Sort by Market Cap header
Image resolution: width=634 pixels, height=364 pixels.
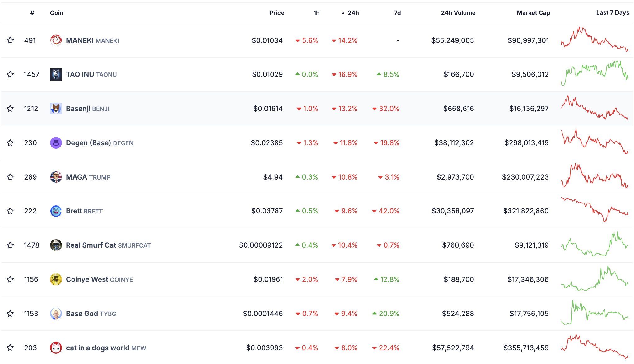tap(534, 13)
